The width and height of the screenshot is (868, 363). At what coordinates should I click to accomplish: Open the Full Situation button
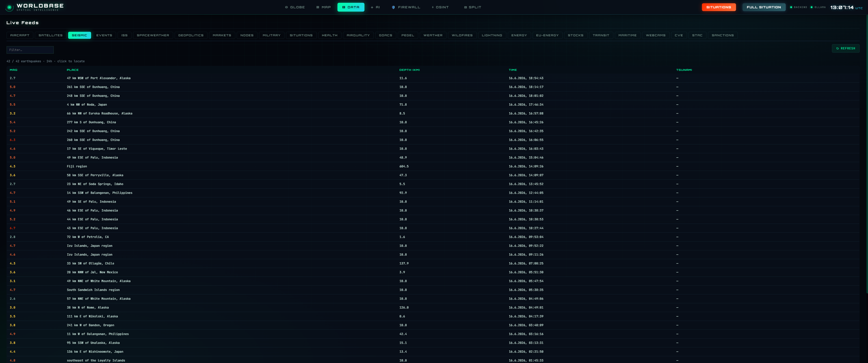[764, 7]
